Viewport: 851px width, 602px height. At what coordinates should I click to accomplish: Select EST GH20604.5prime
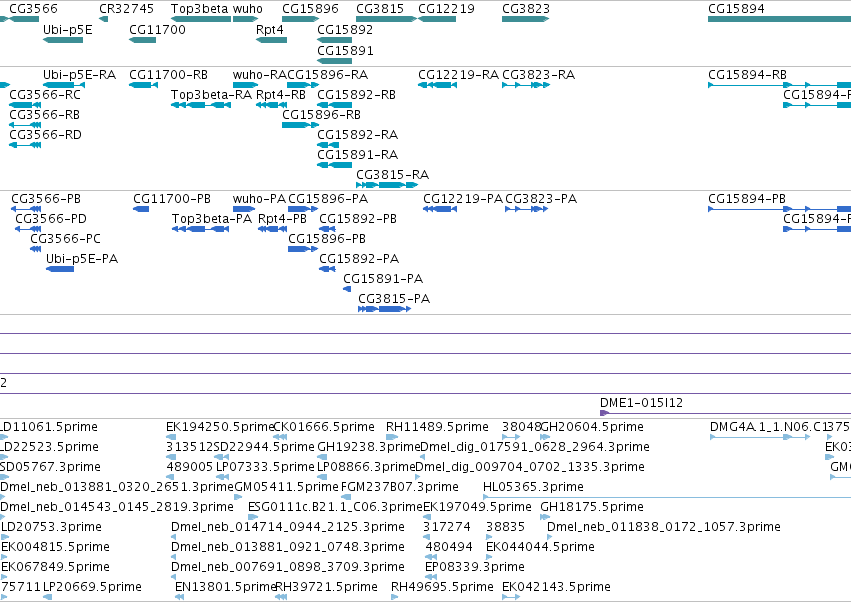click(592, 427)
